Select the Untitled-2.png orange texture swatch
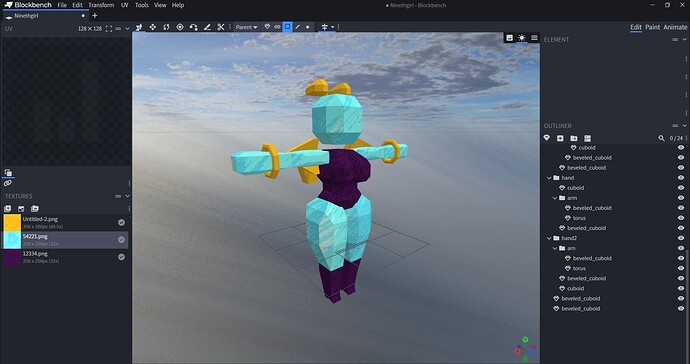This screenshot has width=690, height=364. (12, 223)
